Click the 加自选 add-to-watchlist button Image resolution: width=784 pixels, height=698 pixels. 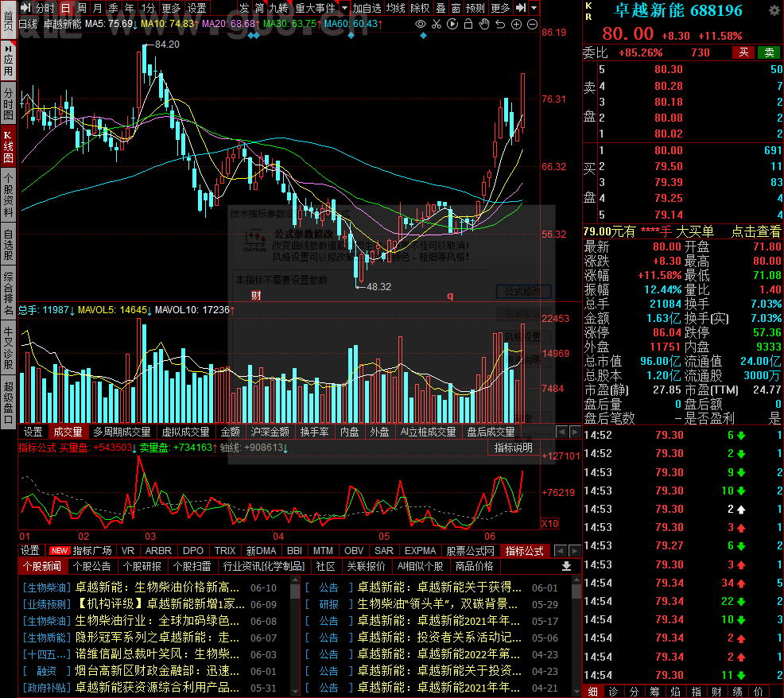coord(367,8)
